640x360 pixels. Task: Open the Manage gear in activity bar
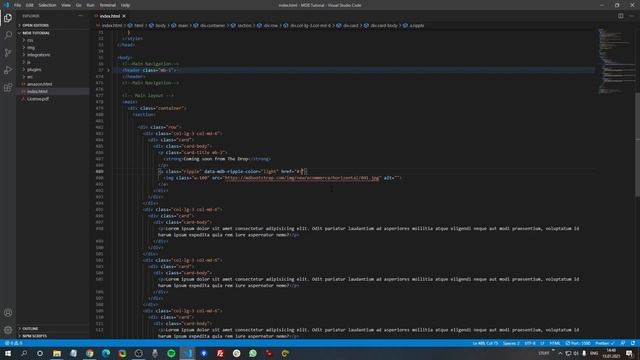pyautogui.click(x=8, y=330)
